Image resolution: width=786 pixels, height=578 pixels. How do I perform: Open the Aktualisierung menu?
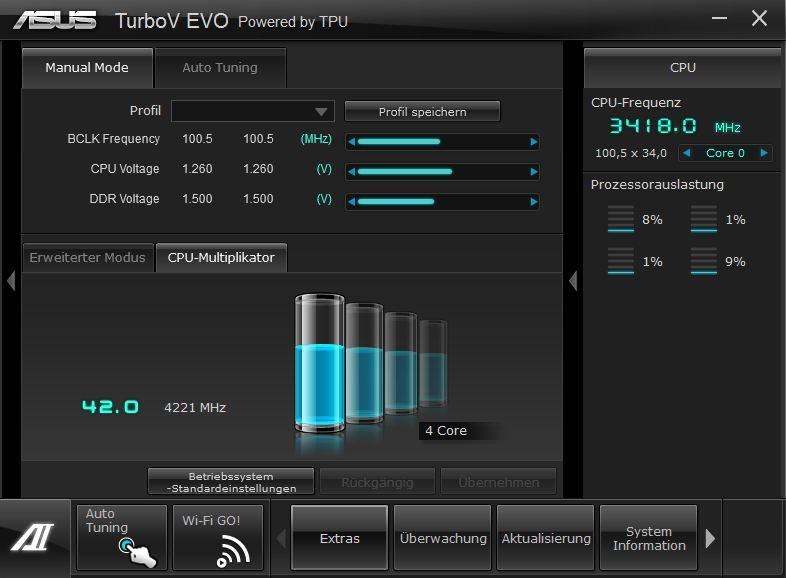pyautogui.click(x=546, y=538)
